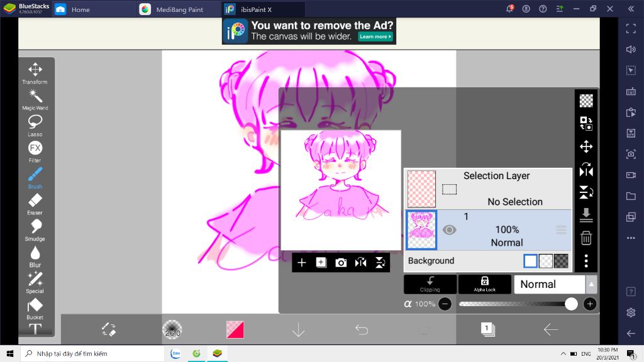Switch to the MediBang Paint tab
This screenshot has height=362, width=644.
[x=178, y=9]
